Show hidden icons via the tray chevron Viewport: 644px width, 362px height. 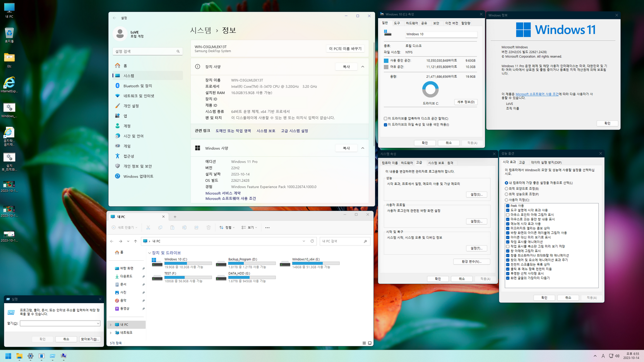pos(595,356)
